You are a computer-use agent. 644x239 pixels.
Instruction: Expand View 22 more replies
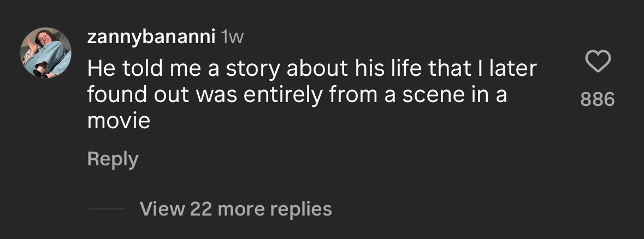(x=235, y=208)
